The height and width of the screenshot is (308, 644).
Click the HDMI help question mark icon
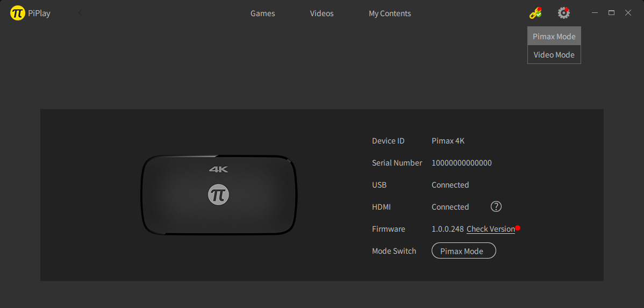(x=496, y=206)
